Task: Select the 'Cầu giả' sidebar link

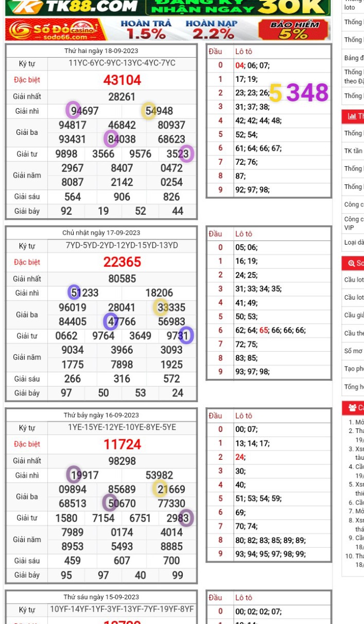Action: [x=354, y=315]
